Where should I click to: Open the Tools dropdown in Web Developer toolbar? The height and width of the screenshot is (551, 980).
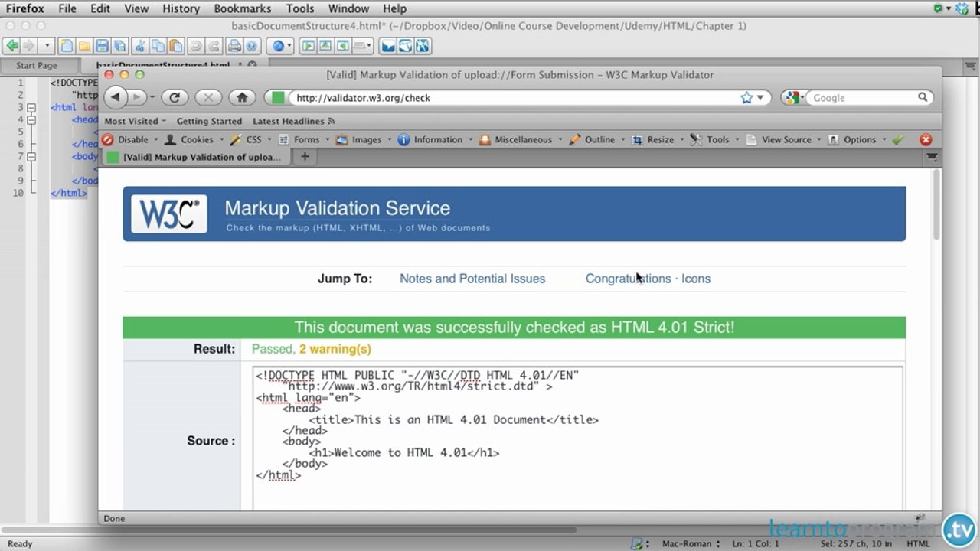(x=715, y=140)
